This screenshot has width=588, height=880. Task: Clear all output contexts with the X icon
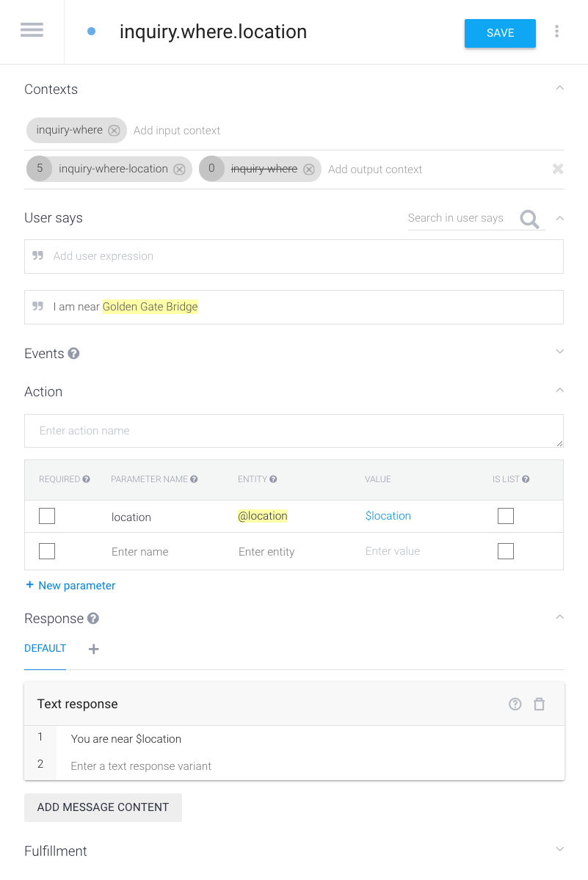(x=558, y=169)
